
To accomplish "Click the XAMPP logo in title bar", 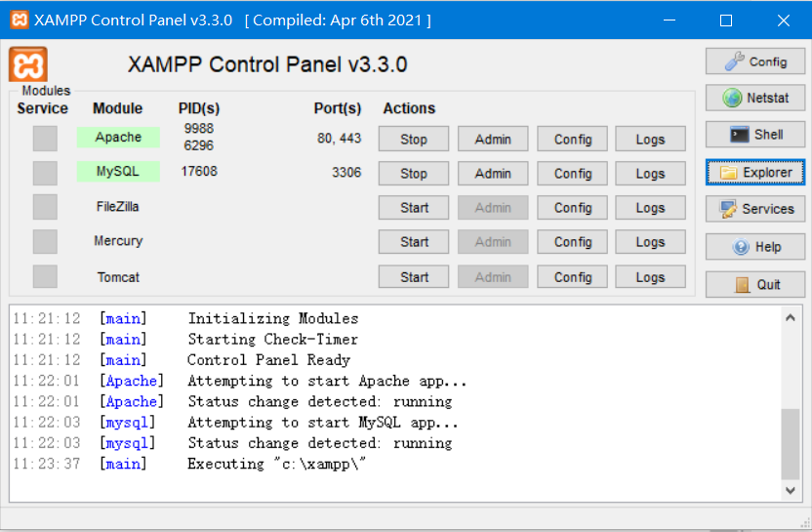I will pos(20,20).
